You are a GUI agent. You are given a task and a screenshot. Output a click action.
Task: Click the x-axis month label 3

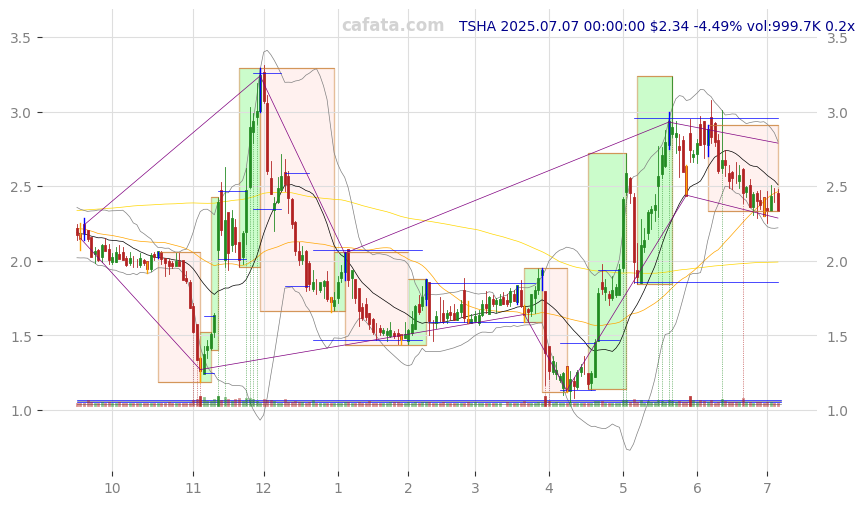coord(475,488)
